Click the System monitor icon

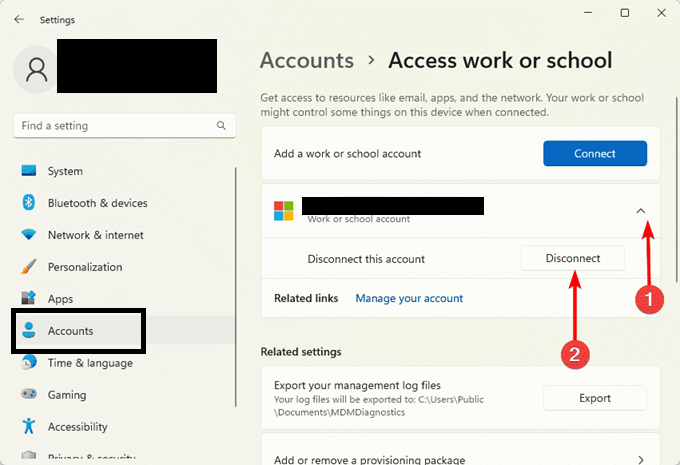tap(29, 170)
